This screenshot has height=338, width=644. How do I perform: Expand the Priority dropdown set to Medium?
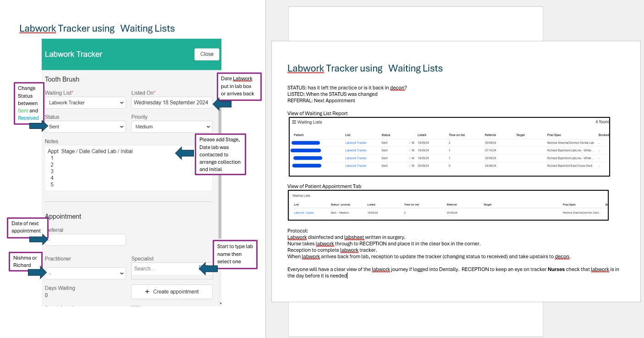coord(172,127)
